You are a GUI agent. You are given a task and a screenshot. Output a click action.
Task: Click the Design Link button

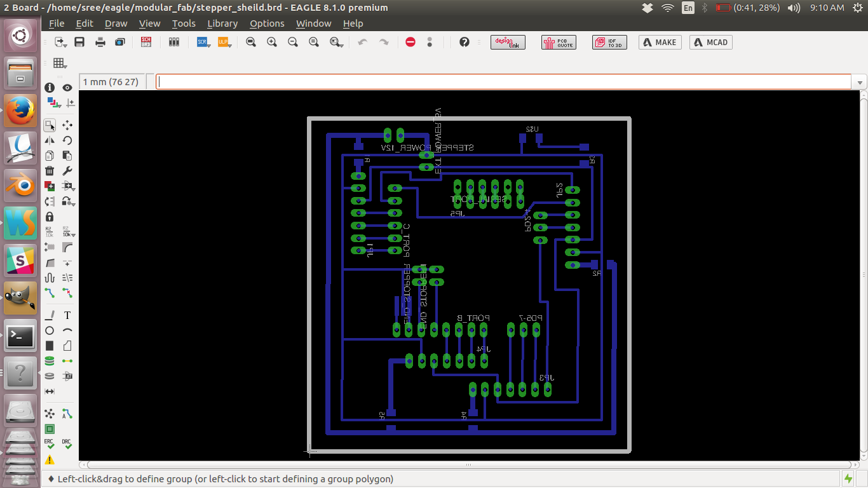[x=508, y=43]
